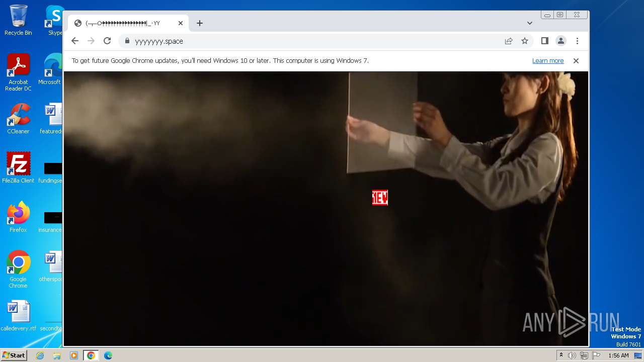The width and height of the screenshot is (644, 362).
Task: Share this page using share icon
Action: pos(509,41)
